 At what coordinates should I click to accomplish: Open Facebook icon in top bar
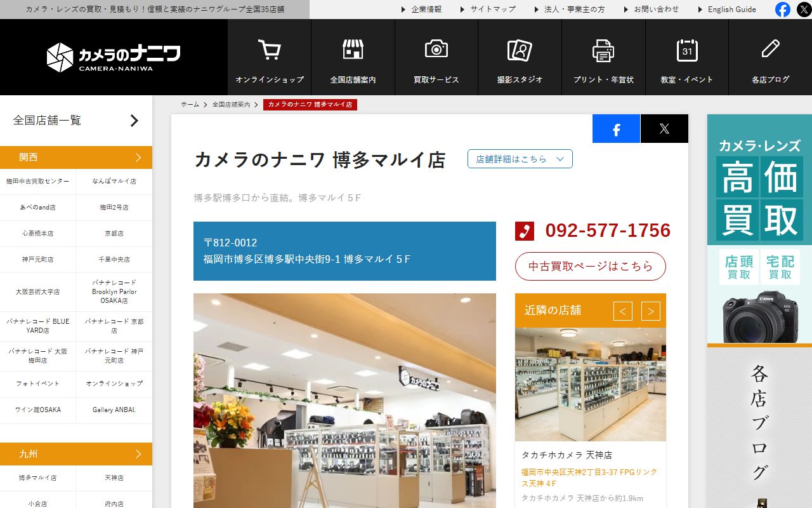click(x=783, y=10)
